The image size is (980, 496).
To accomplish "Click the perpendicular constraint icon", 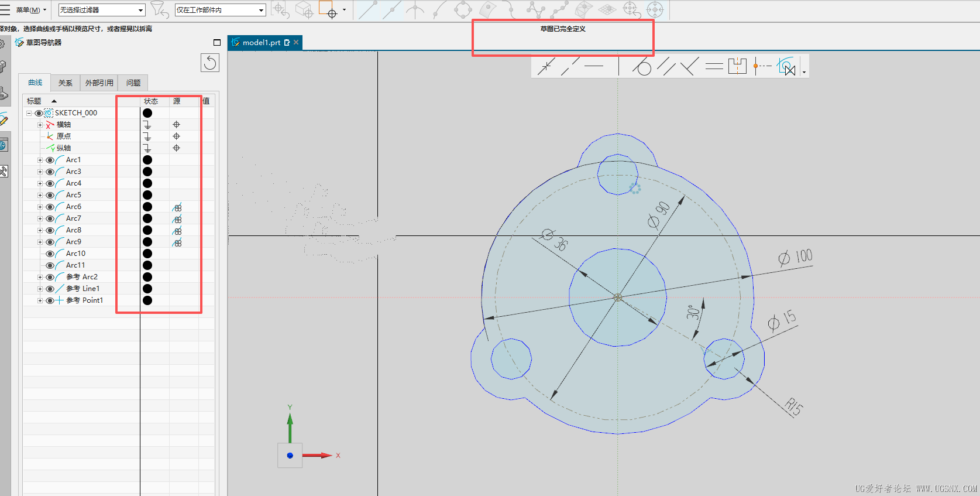I will pyautogui.click(x=690, y=66).
